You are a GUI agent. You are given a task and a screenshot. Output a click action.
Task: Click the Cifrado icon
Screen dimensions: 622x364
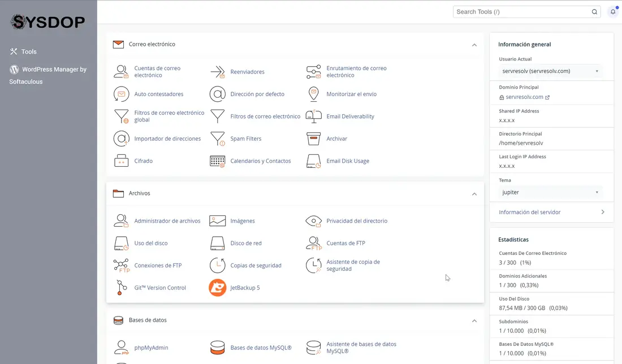(121, 161)
